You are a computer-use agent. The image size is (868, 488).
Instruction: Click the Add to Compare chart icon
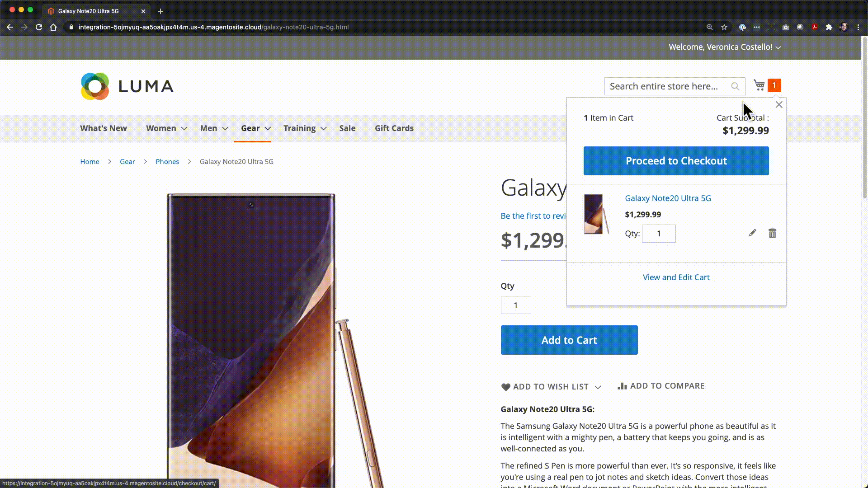click(x=623, y=385)
